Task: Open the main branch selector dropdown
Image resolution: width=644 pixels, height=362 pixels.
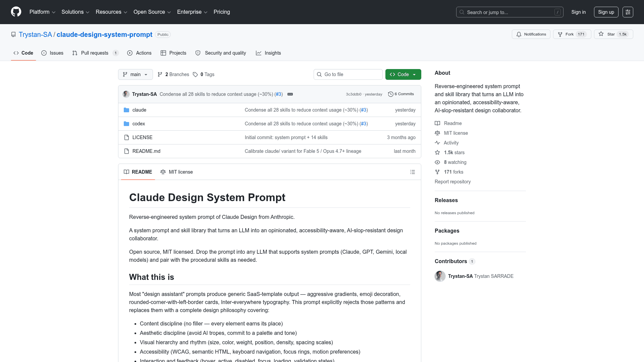Action: (x=136, y=74)
